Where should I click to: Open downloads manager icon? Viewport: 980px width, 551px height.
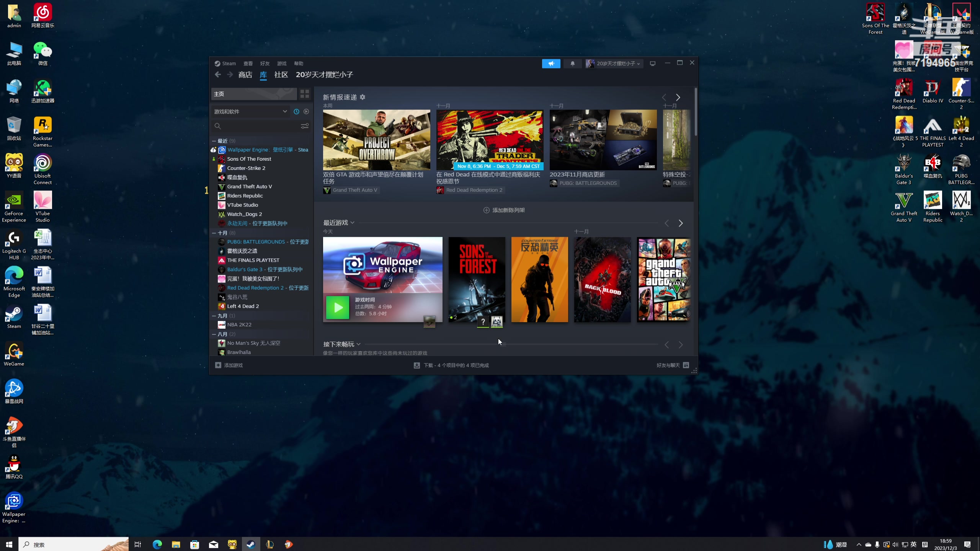[x=417, y=365]
